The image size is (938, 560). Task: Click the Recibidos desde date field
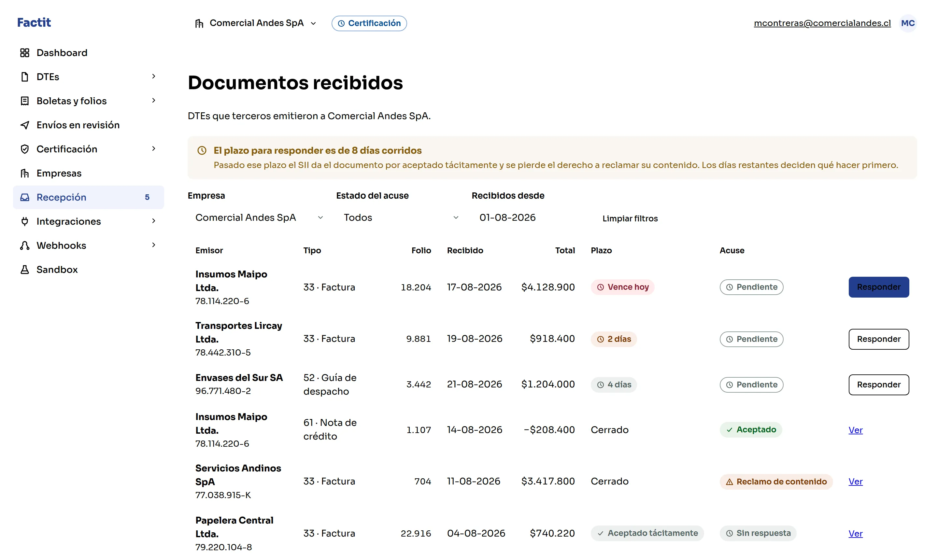click(x=529, y=218)
